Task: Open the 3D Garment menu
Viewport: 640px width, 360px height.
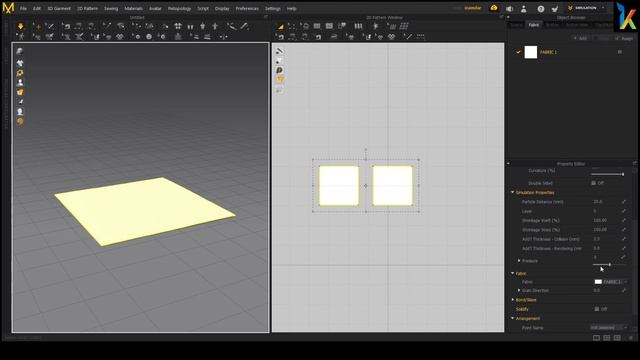Action: (x=59, y=9)
